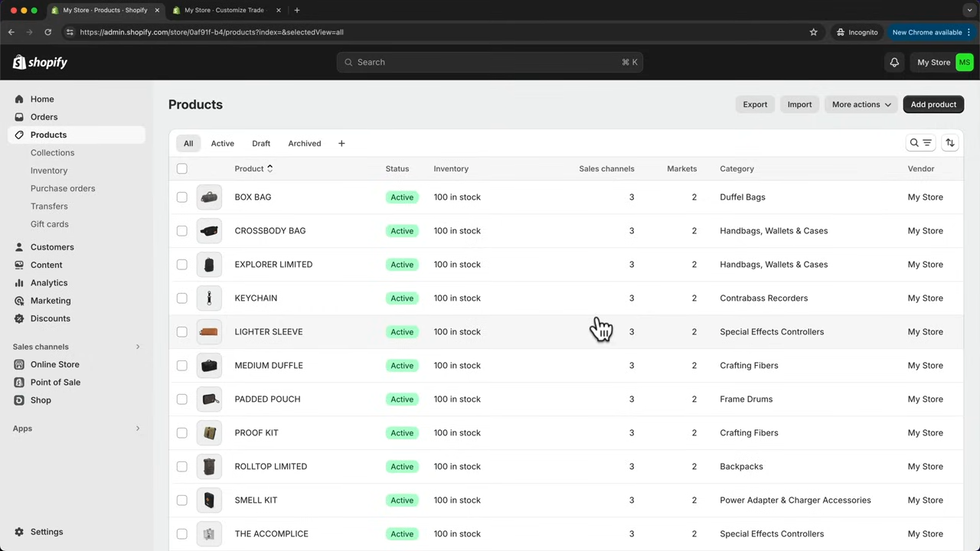The image size is (980, 551).
Task: Open Gift cards submenu item
Action: point(50,224)
